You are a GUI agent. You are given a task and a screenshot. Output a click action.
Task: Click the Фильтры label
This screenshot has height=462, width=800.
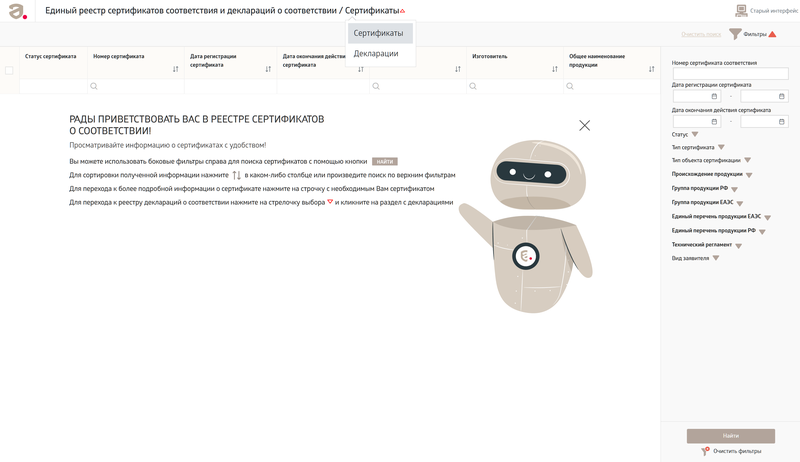(x=755, y=34)
